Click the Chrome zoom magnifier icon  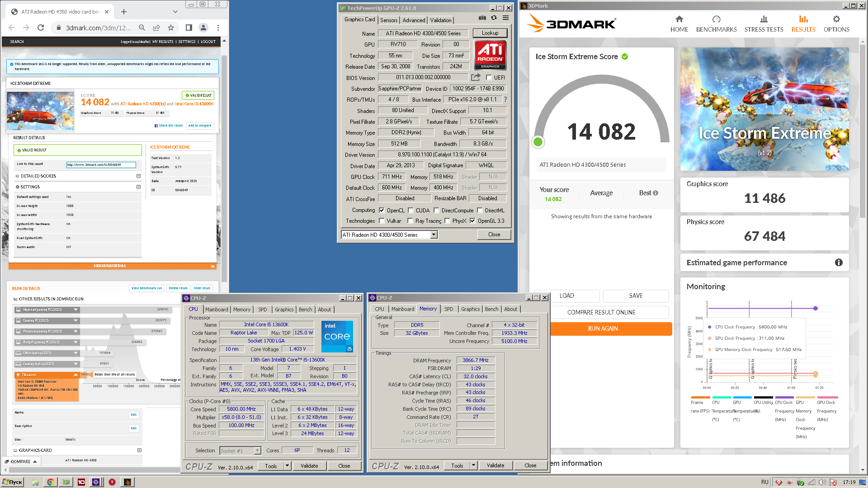(x=142, y=28)
